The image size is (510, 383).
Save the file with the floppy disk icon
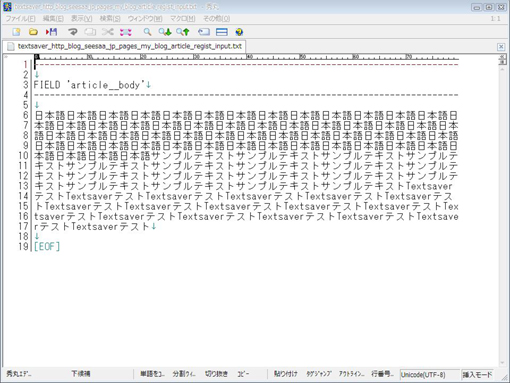[52, 32]
